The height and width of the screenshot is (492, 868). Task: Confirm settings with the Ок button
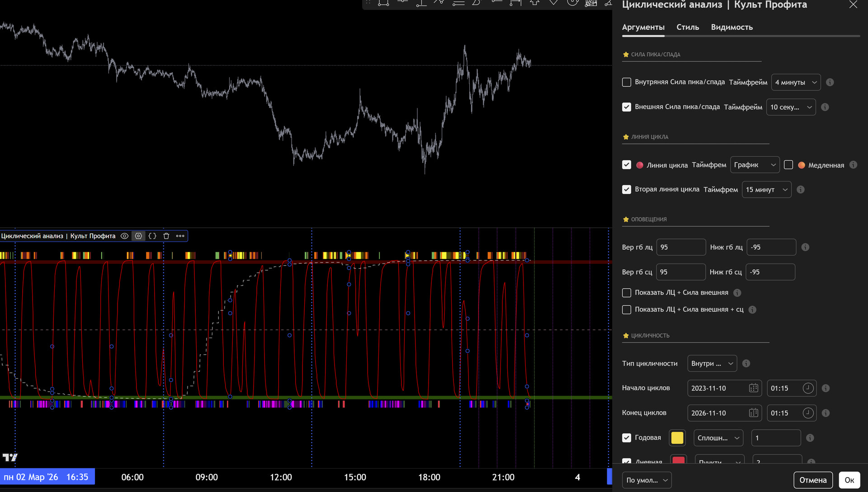click(x=849, y=480)
